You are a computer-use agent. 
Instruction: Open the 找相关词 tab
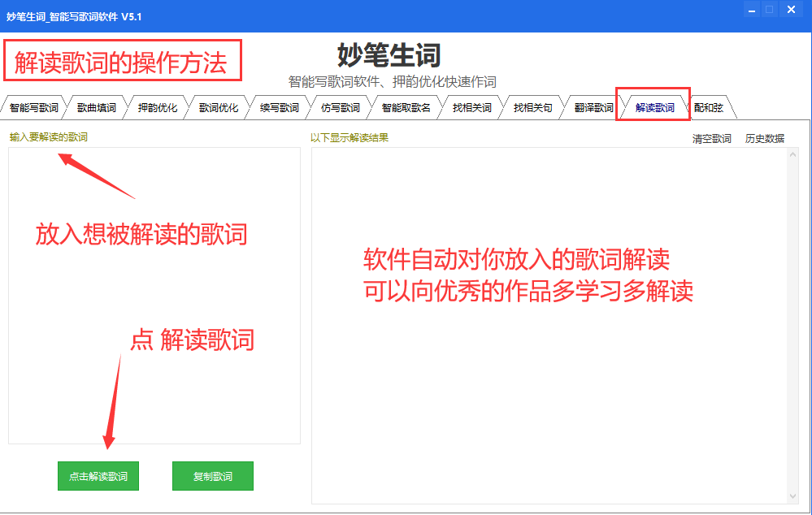[471, 108]
